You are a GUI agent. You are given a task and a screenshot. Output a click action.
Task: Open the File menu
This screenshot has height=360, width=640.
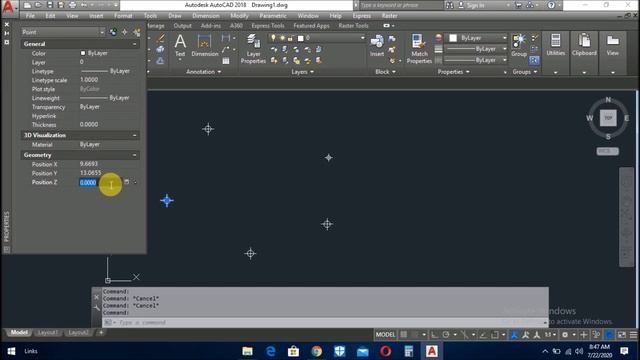[30, 16]
